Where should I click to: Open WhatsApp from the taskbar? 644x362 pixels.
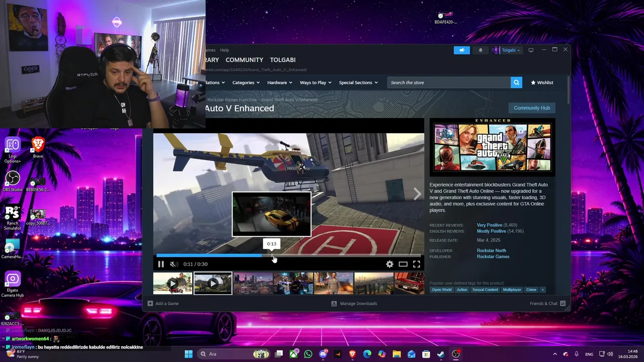[308, 354]
